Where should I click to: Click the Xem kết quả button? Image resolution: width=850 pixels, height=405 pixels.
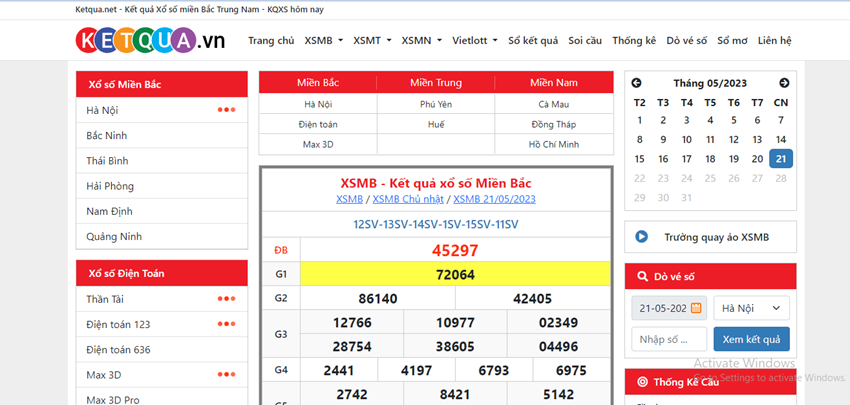(x=751, y=339)
